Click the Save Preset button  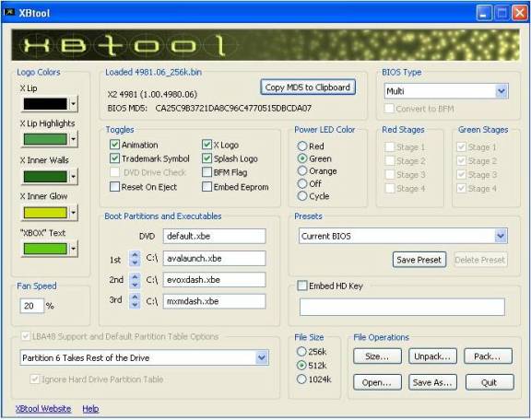tap(419, 260)
